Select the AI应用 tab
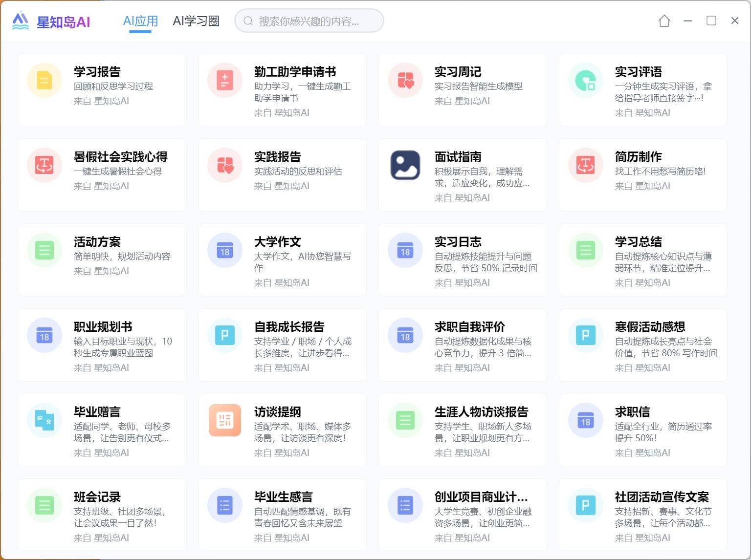Viewport: 751px width, 560px height. click(140, 21)
